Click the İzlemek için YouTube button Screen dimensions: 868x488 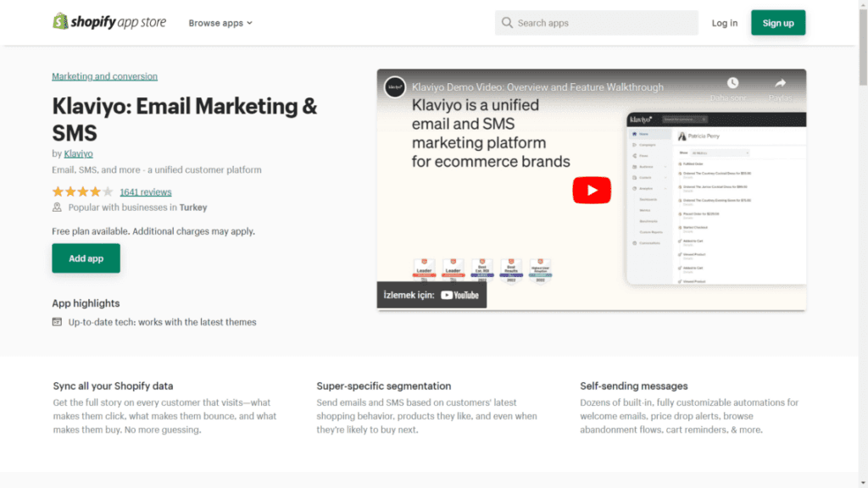(431, 295)
